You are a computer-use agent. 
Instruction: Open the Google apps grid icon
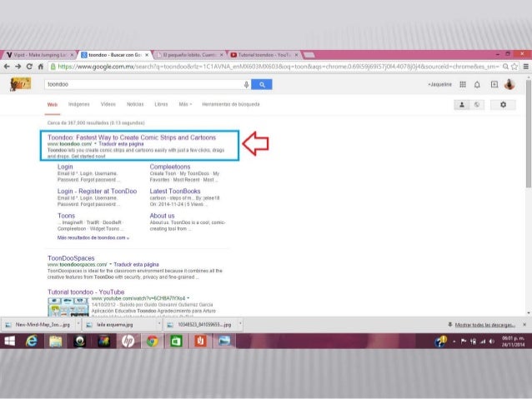463,84
